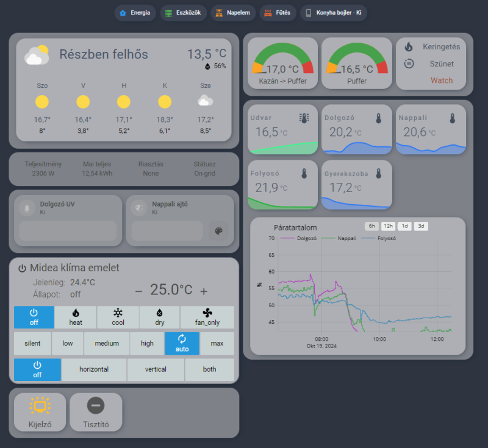
Task: Click the Dolgozó UV brightness slider bar
Action: [x=68, y=230]
